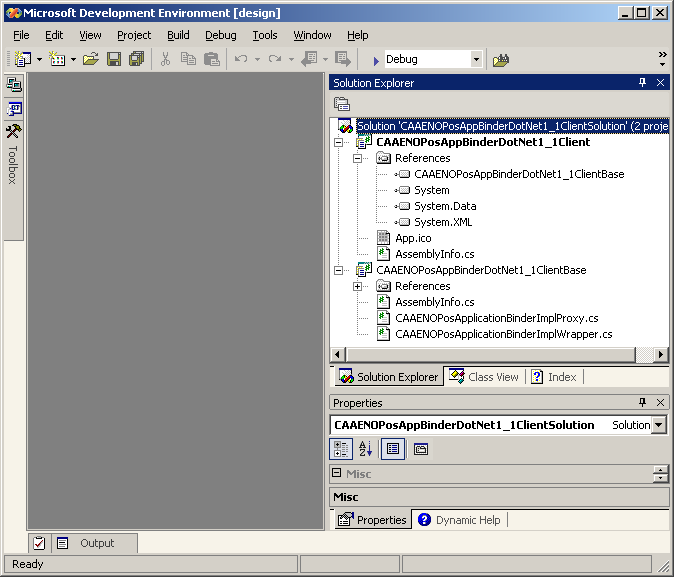
Task: Switch to the Class View tab
Action: pyautogui.click(x=484, y=377)
